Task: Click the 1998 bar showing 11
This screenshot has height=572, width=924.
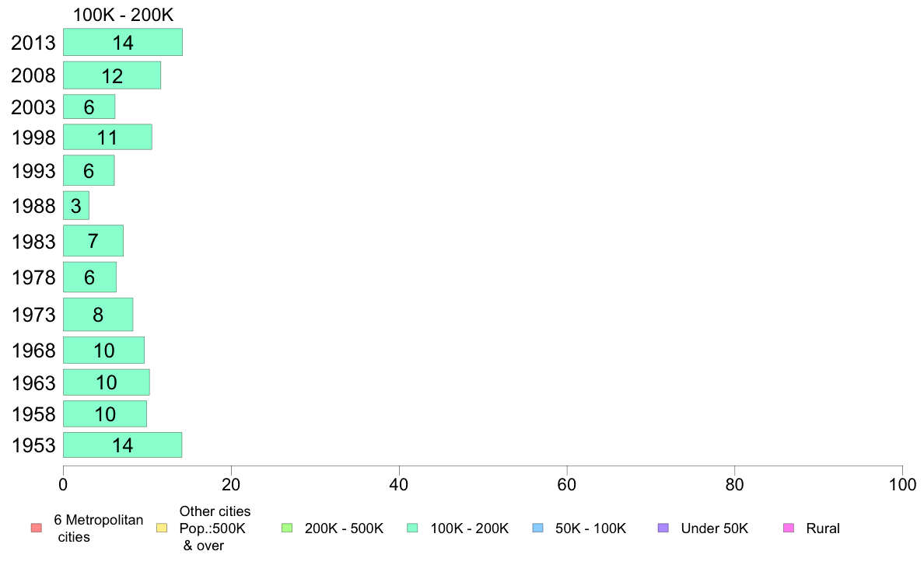Action: [107, 138]
